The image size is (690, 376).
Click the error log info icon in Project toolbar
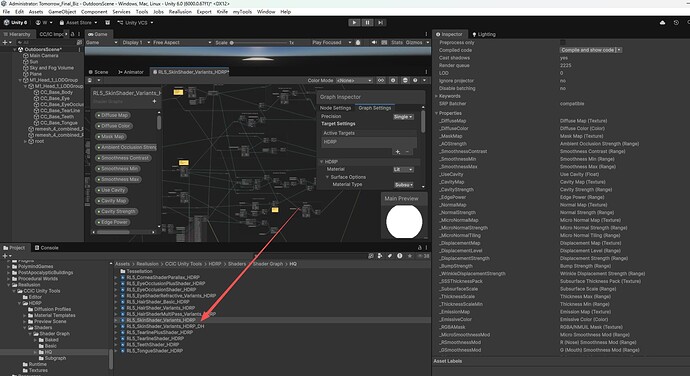point(400,256)
